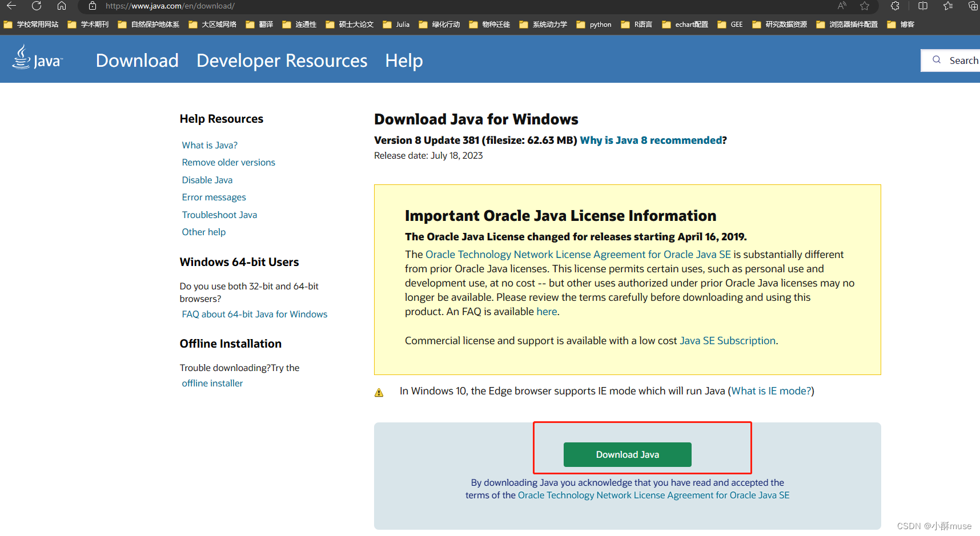
Task: Click the 'Windows 64-bit Users' heading
Action: (x=239, y=262)
